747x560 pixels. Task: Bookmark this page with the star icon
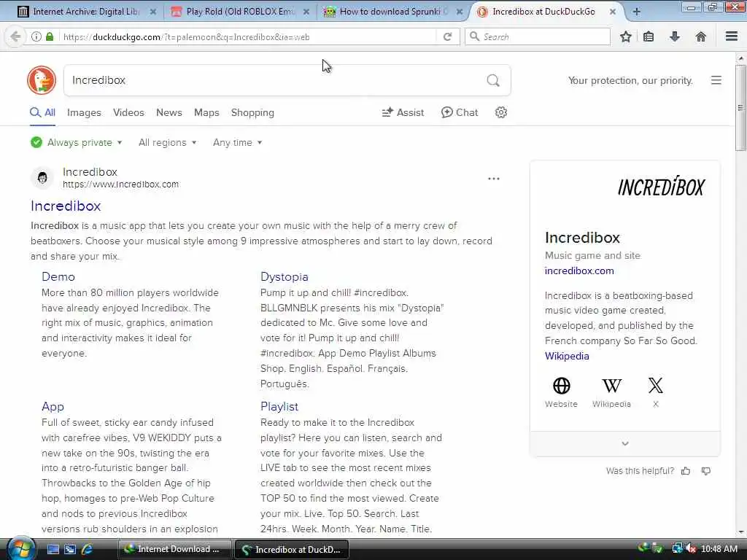[625, 36]
